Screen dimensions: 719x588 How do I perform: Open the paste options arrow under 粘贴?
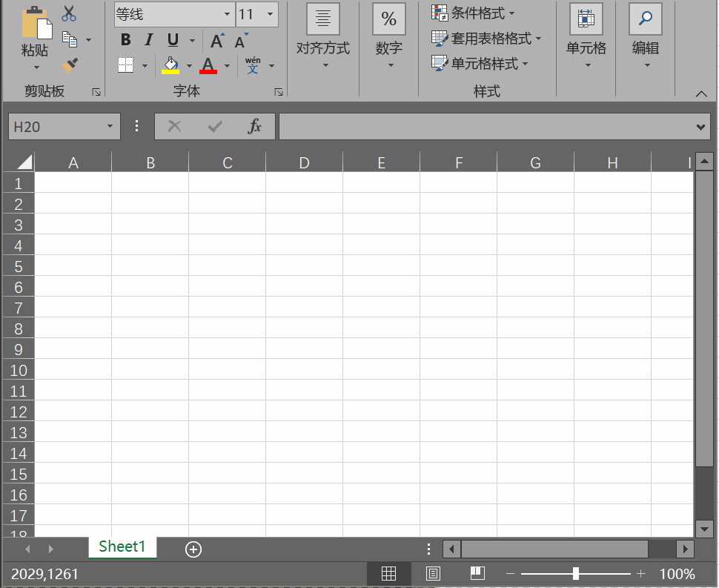click(x=36, y=67)
